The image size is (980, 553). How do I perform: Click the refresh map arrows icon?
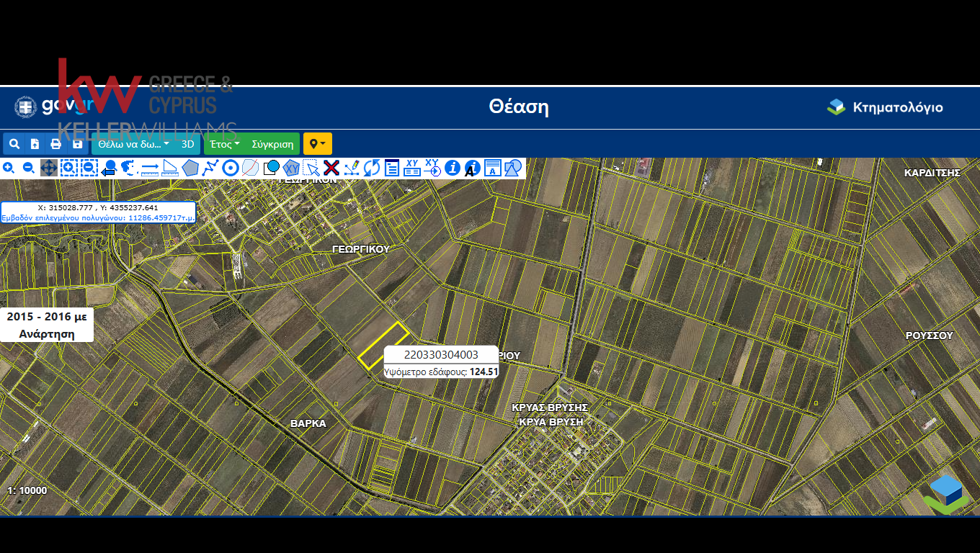(372, 168)
